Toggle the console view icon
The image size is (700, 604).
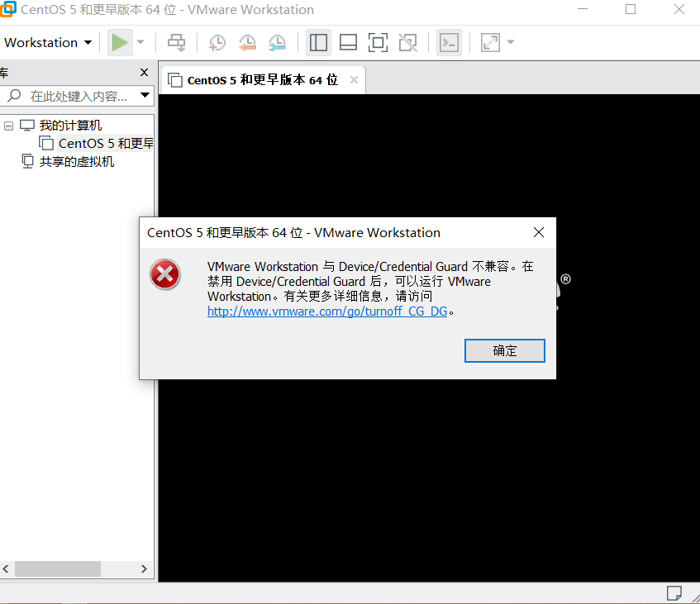point(449,42)
